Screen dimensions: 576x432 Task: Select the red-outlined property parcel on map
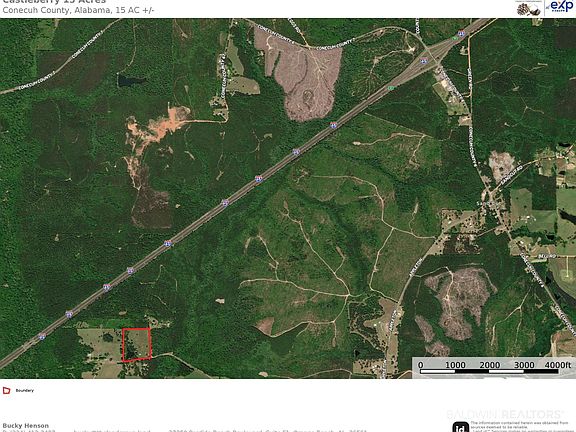click(136, 345)
